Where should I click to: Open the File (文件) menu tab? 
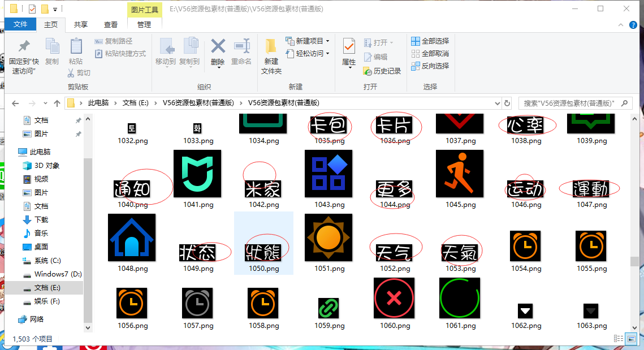pos(20,25)
